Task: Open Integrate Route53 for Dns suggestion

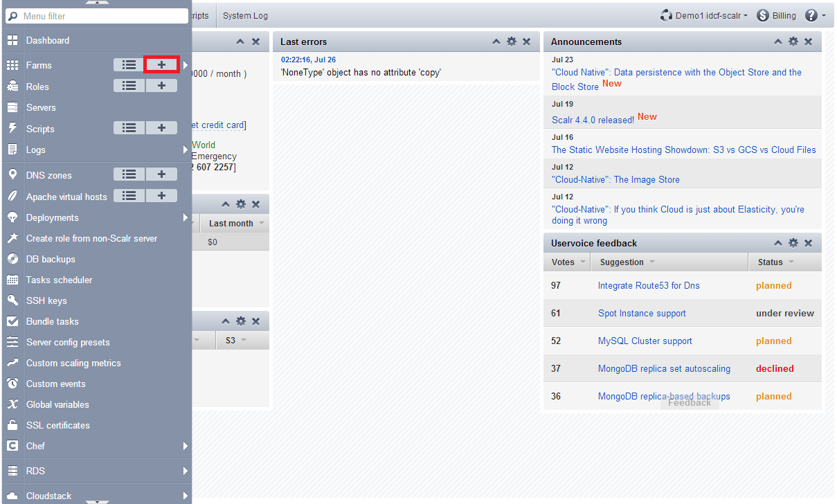Action: point(649,285)
